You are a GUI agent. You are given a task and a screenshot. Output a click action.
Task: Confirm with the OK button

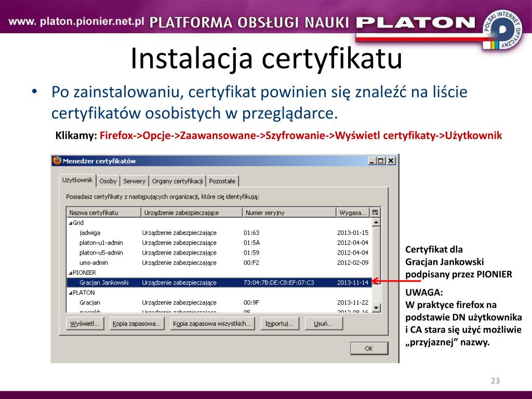369,349
